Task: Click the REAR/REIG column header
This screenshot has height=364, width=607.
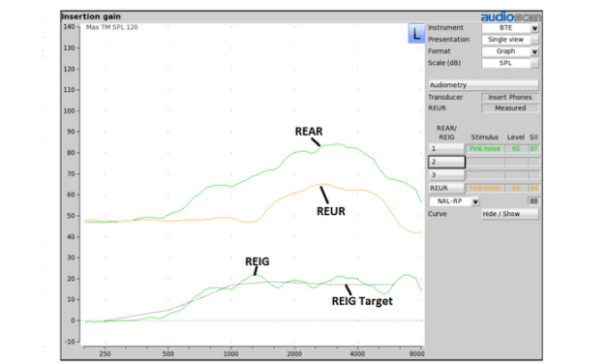Action: click(x=446, y=133)
